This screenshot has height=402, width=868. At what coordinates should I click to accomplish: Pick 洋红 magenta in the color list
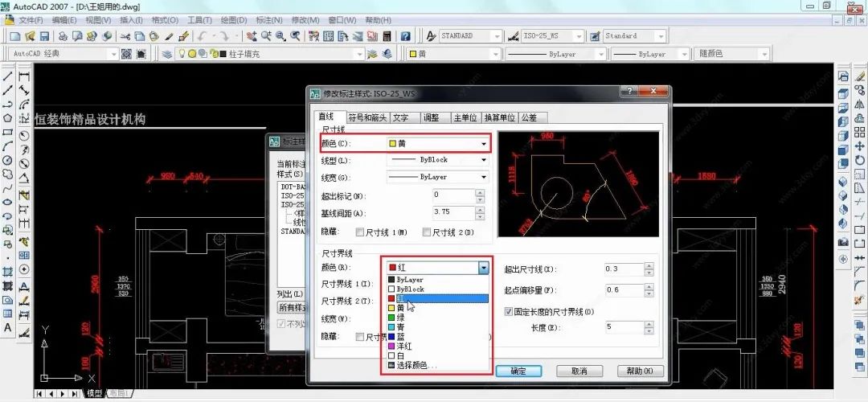pyautogui.click(x=438, y=347)
